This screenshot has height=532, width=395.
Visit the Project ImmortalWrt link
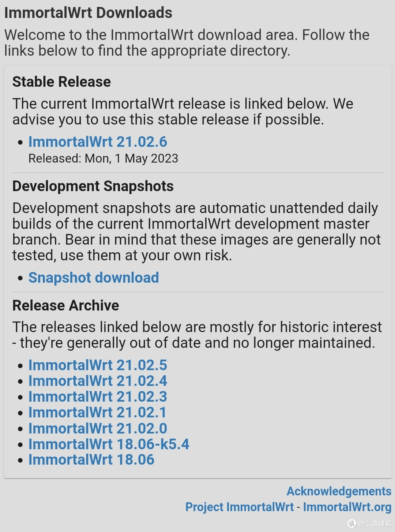tap(239, 507)
